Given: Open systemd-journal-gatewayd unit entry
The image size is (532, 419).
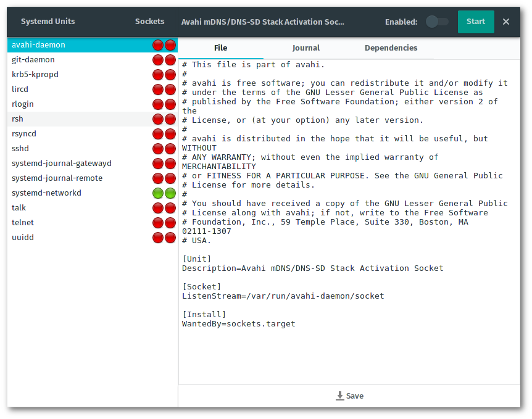Looking at the screenshot, I should tap(93, 164).
